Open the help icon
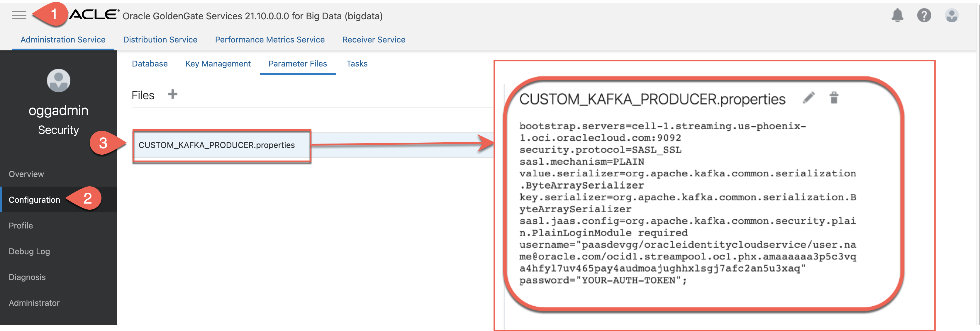The image size is (980, 331). coord(924,16)
